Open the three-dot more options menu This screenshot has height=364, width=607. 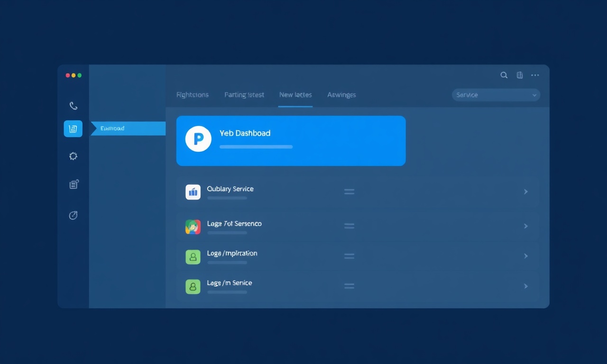(535, 75)
